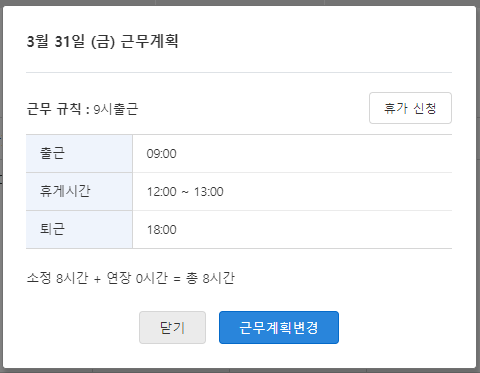Click the 총 8시간 total text
Viewport: 480px width, 373px height.
pyautogui.click(x=210, y=278)
